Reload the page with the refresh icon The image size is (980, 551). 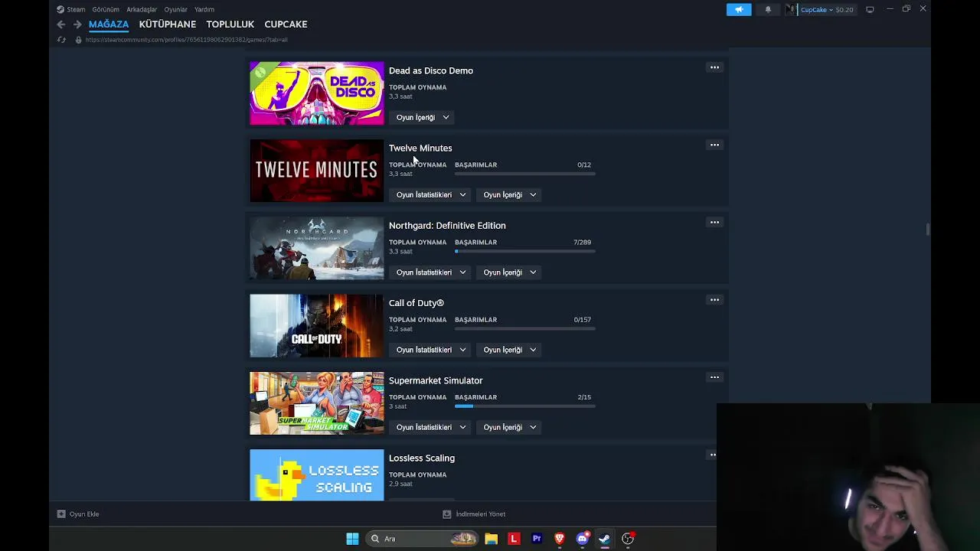(x=61, y=40)
